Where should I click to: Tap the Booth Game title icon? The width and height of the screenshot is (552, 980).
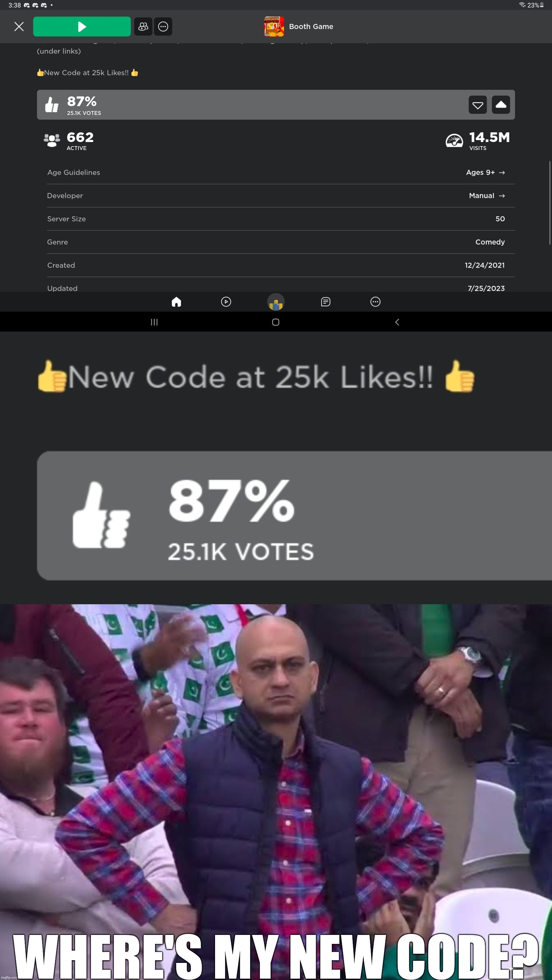point(272,26)
